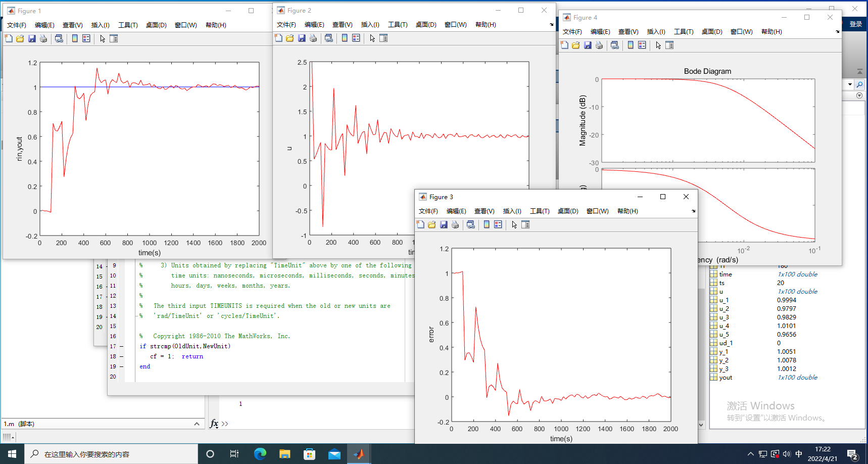
Task: Open Microsoft Edge from taskbar
Action: tap(260, 454)
